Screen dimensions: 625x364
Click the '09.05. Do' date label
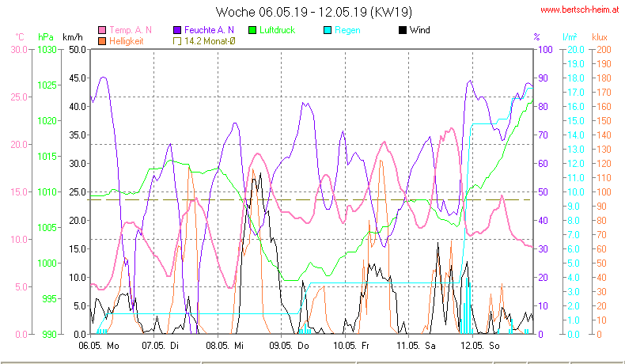click(x=289, y=346)
